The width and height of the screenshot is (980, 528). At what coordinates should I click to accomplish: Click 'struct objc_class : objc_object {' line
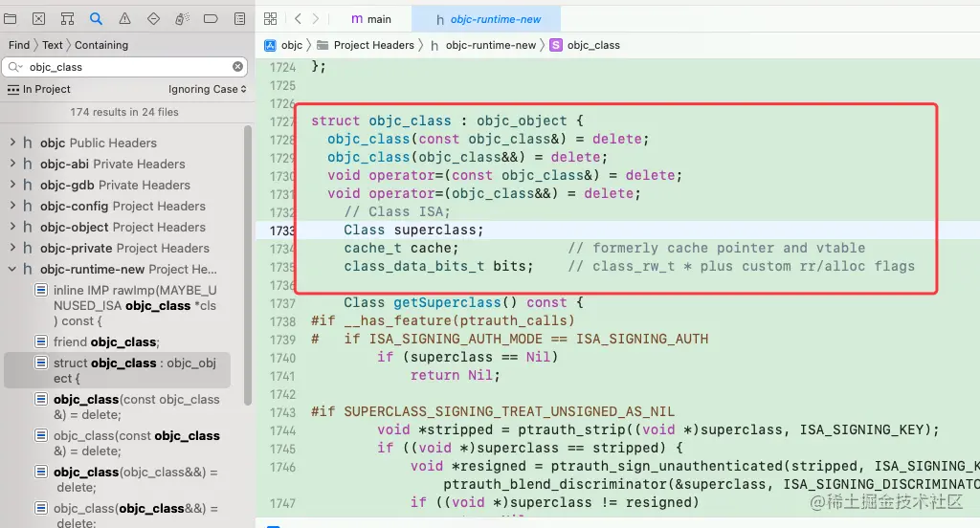coord(447,121)
